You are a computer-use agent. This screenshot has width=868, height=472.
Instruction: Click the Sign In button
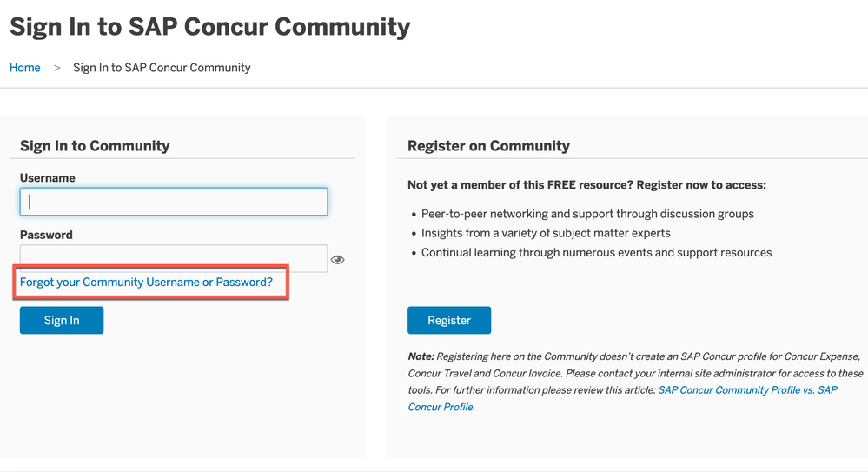tap(62, 320)
